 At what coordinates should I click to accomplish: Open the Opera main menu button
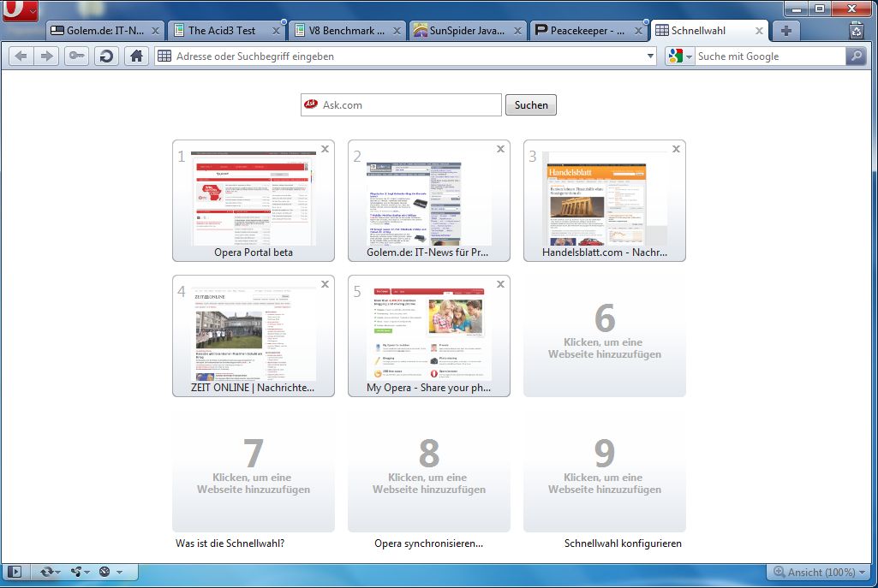[x=19, y=10]
